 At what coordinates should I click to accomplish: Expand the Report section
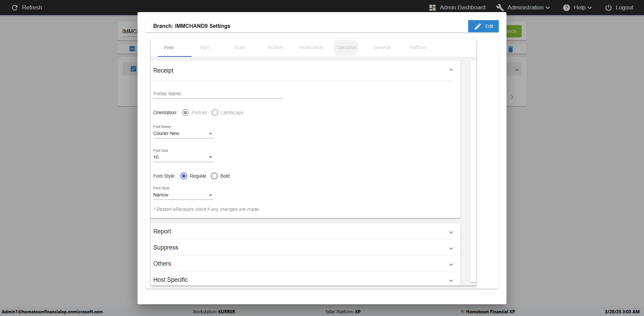click(451, 232)
